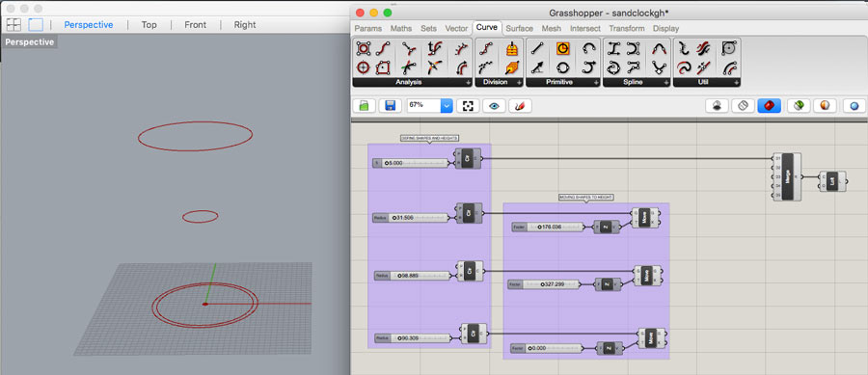Image resolution: width=868 pixels, height=375 pixels.
Task: Switch Rhino viewport to Front view
Action: 196,25
